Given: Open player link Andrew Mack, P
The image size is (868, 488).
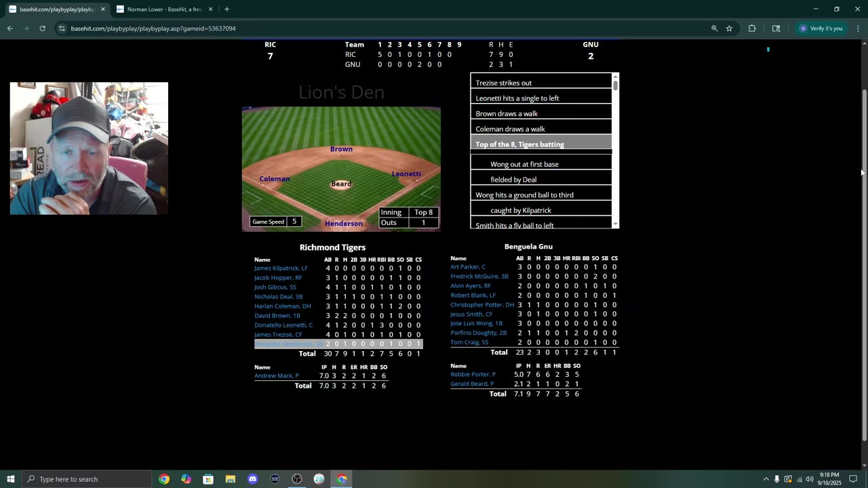Looking at the screenshot, I should [276, 376].
